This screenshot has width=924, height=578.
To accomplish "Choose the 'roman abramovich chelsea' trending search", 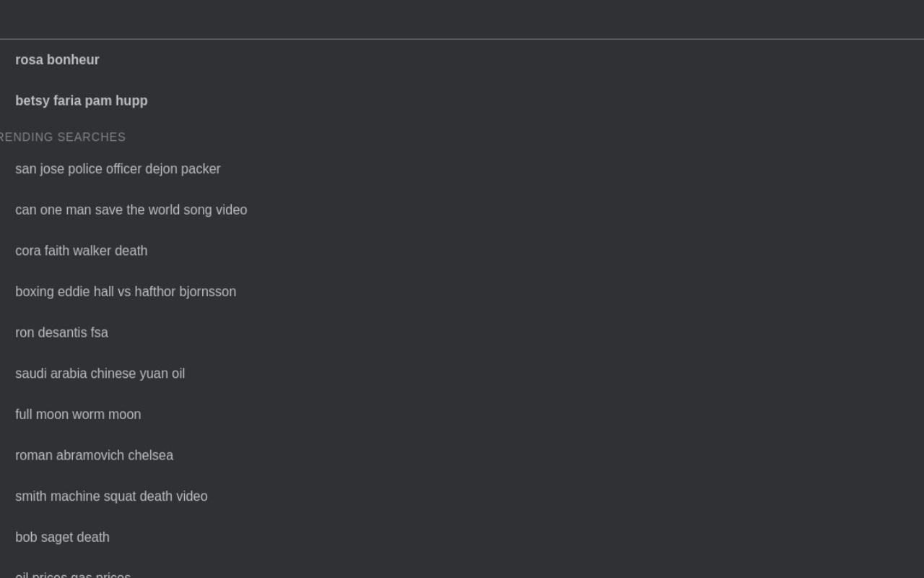I will pos(462,456).
